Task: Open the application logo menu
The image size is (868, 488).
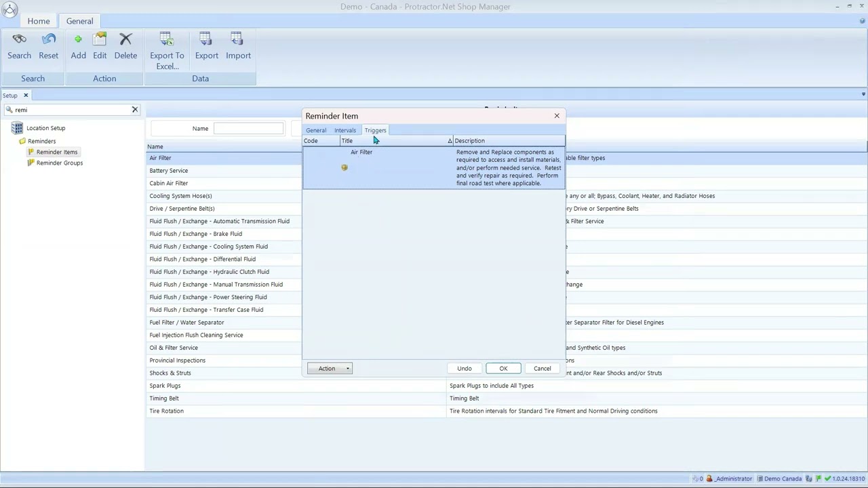Action: click(x=9, y=9)
